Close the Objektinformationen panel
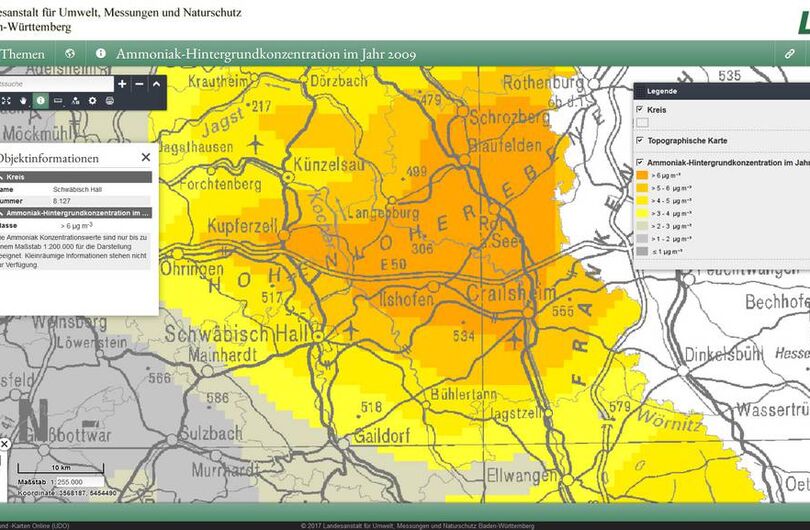The height and width of the screenshot is (530, 810). [x=146, y=157]
